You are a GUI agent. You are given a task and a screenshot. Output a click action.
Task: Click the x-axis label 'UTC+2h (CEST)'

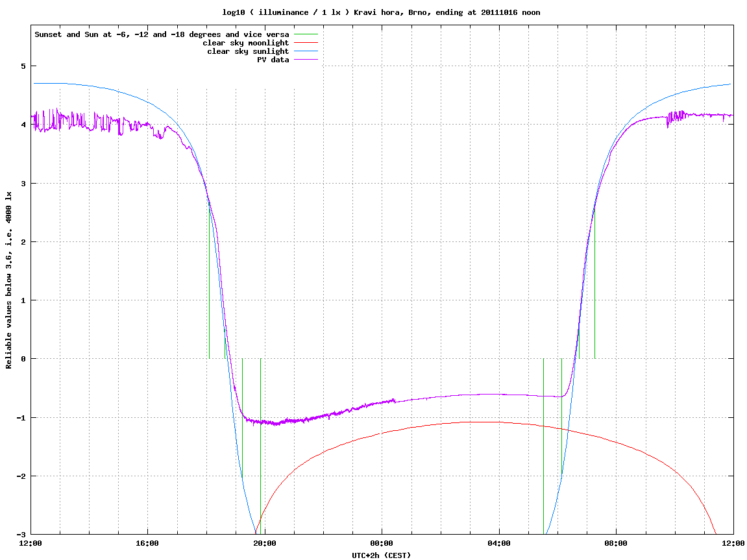(381, 555)
